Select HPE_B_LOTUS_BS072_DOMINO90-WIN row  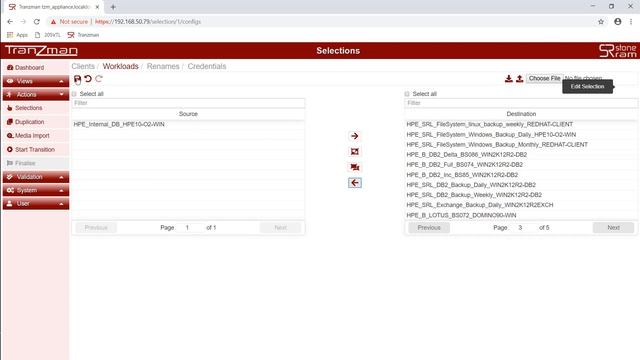click(x=521, y=215)
